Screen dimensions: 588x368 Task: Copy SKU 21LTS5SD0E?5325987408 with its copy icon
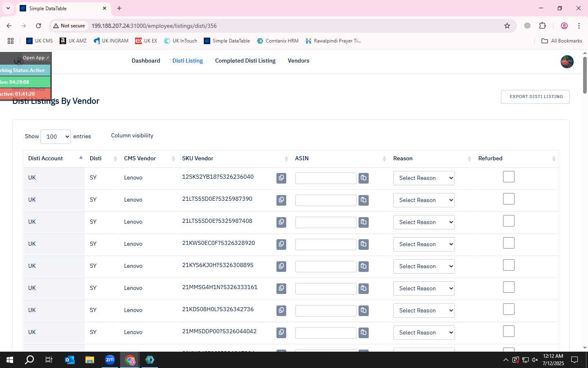click(x=281, y=222)
